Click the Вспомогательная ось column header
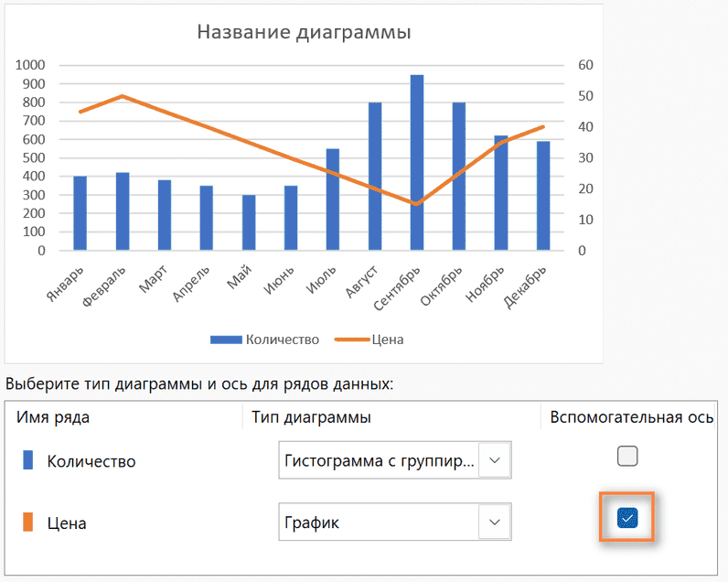 [631, 417]
